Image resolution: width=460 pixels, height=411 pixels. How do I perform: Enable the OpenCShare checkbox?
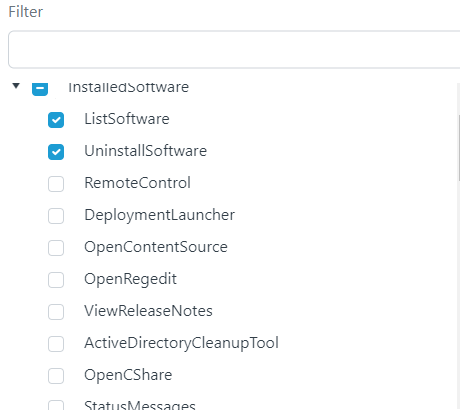pos(56,376)
